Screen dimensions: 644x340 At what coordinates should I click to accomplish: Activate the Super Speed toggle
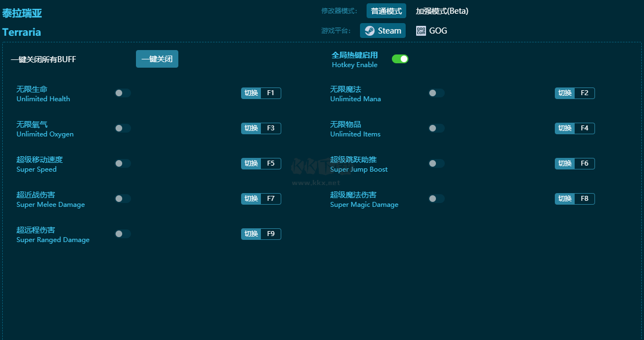click(x=123, y=163)
